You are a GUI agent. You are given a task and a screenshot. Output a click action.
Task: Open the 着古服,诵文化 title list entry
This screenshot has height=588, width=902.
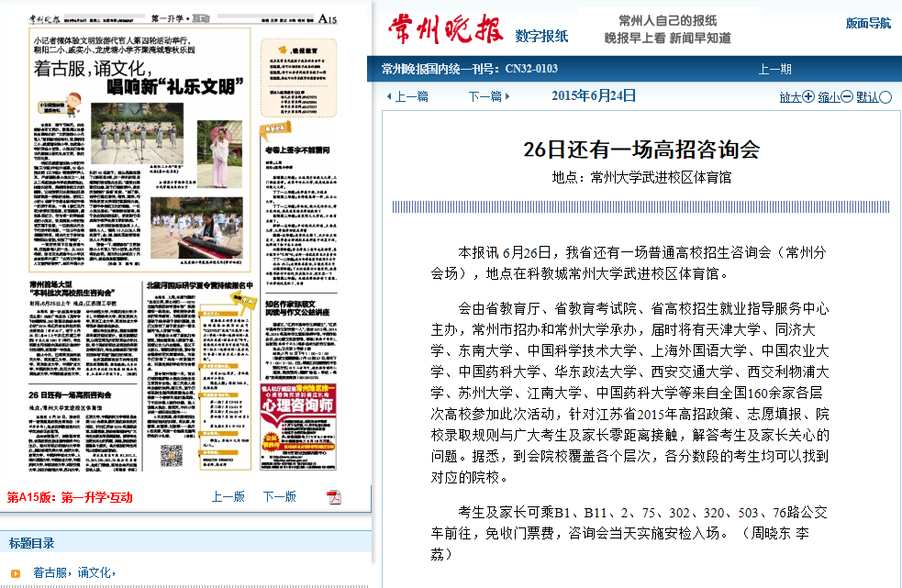point(72,573)
